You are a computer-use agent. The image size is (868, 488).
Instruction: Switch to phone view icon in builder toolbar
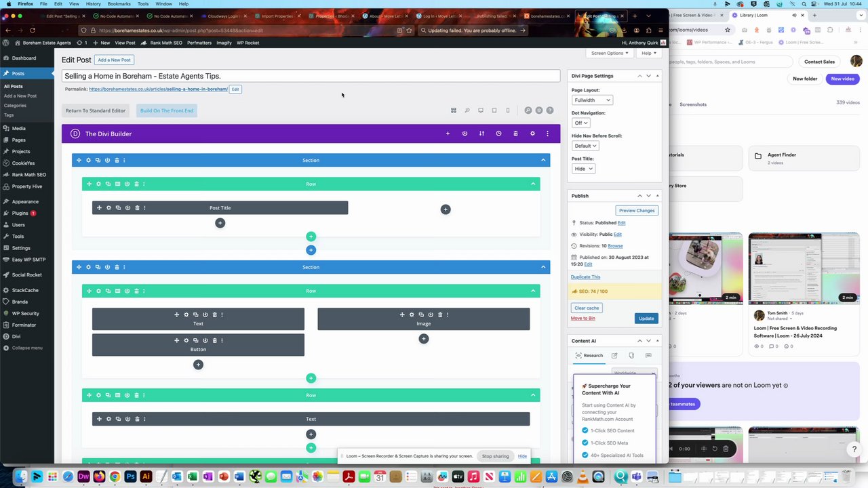[x=508, y=110]
